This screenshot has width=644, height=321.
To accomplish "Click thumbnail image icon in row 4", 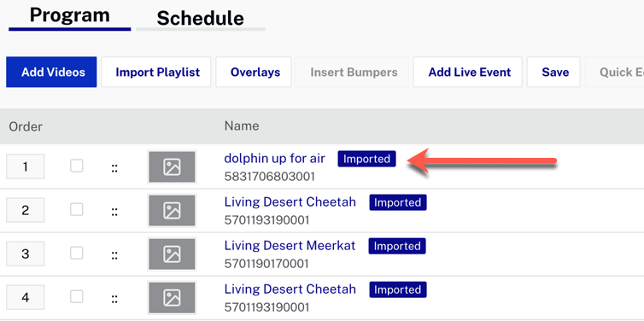I will (x=172, y=298).
